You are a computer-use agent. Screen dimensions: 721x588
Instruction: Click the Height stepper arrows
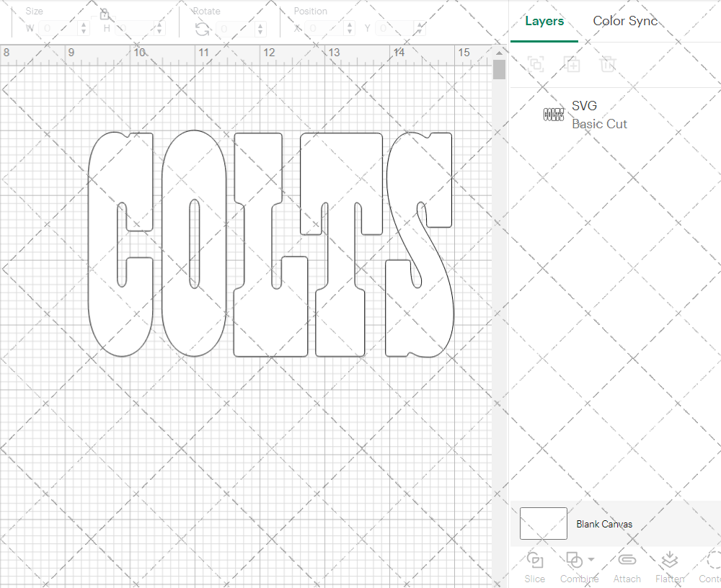click(159, 29)
